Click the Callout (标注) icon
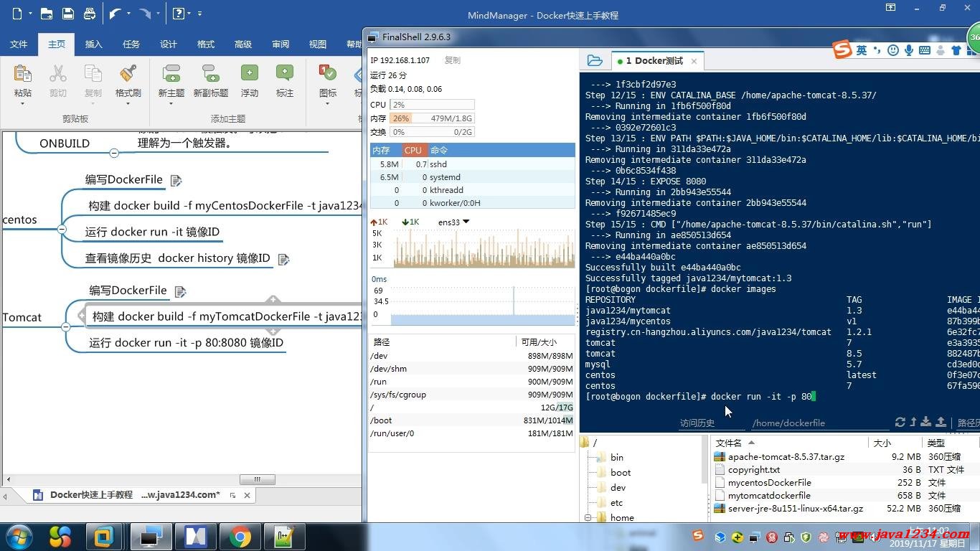The image size is (980, 551). tap(285, 73)
